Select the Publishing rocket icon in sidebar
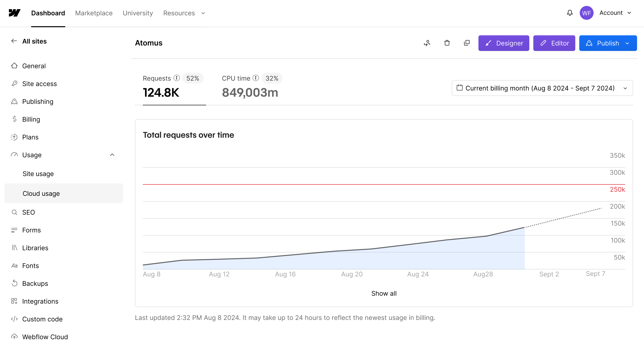This screenshot has width=644, height=357. pyautogui.click(x=14, y=101)
